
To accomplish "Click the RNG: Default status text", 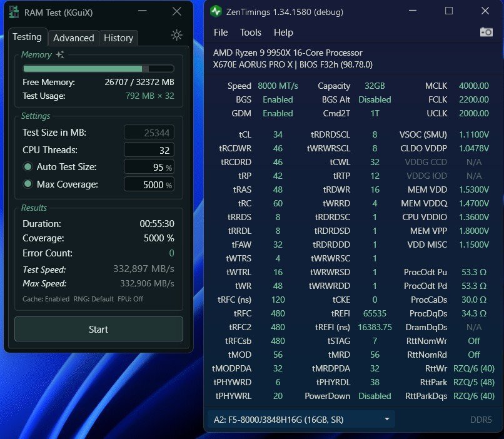I will 94,299.
